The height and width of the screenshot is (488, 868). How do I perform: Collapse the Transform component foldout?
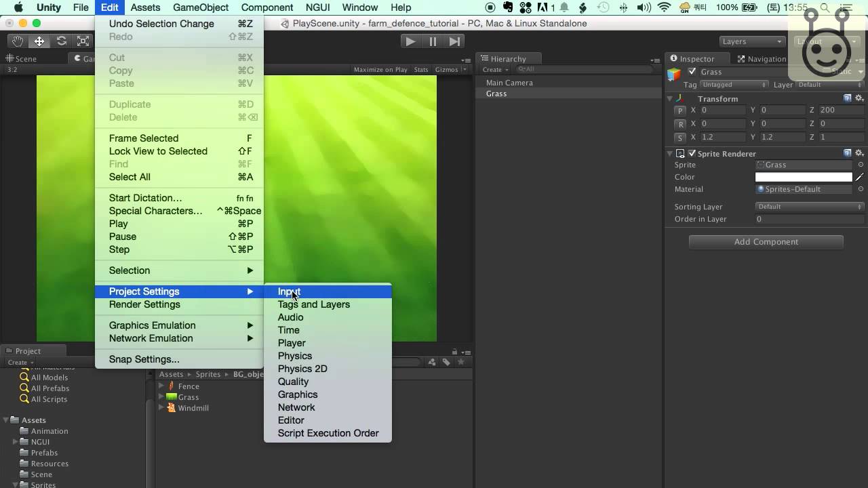670,98
